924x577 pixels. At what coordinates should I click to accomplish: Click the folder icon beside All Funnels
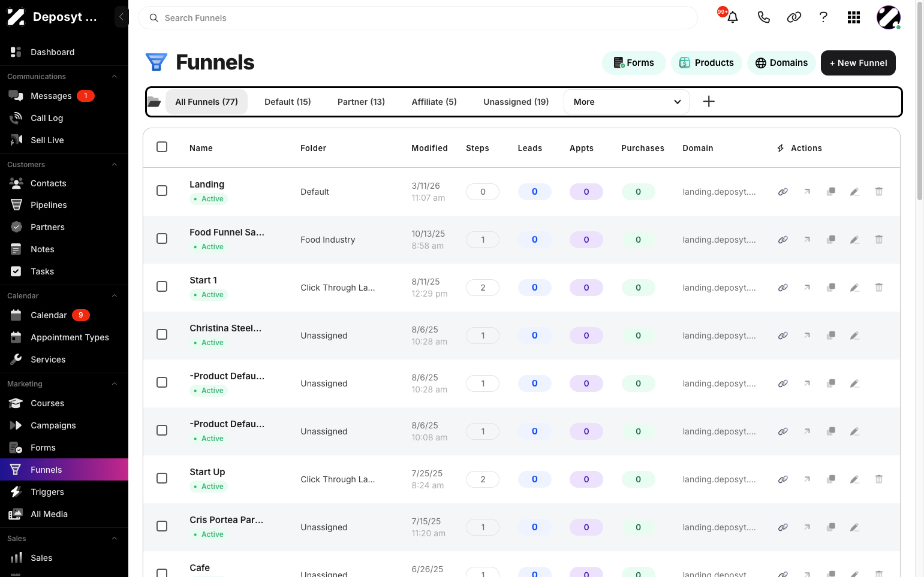click(x=154, y=102)
